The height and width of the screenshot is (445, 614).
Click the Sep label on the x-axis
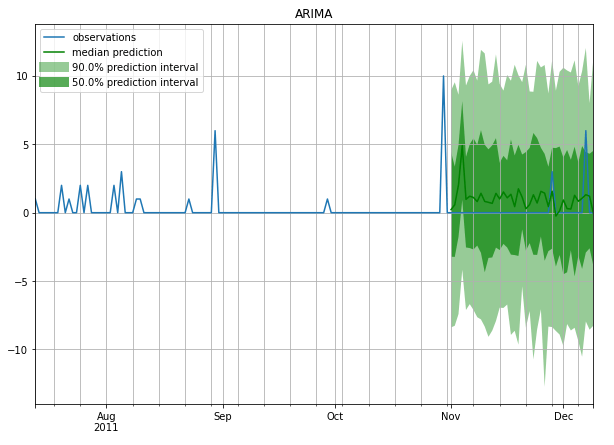[x=222, y=416]
